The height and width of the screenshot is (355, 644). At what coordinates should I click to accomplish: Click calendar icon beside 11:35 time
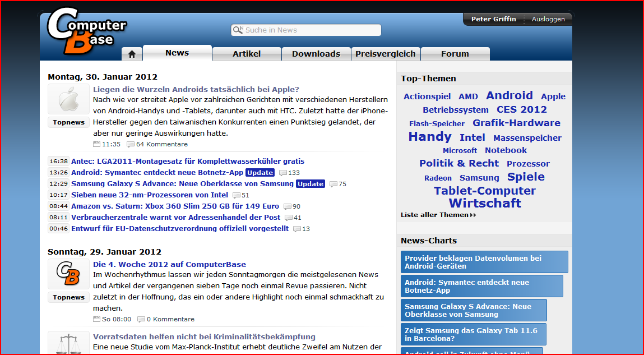click(97, 144)
